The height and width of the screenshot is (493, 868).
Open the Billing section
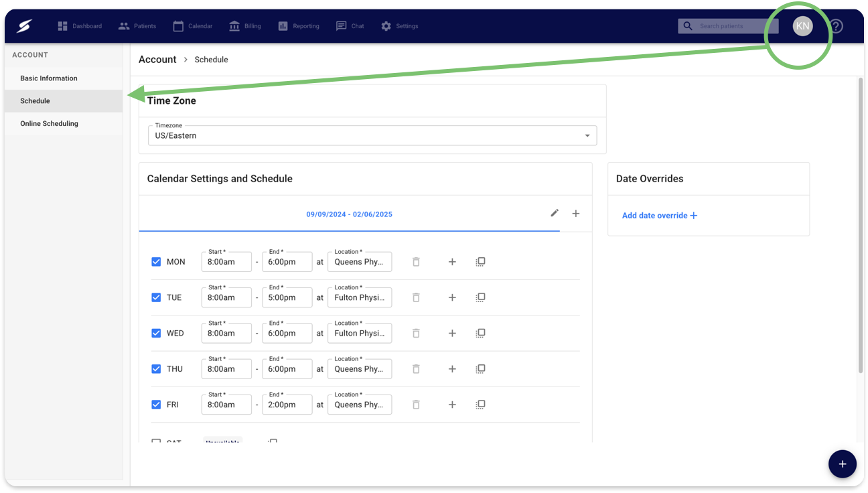point(245,26)
